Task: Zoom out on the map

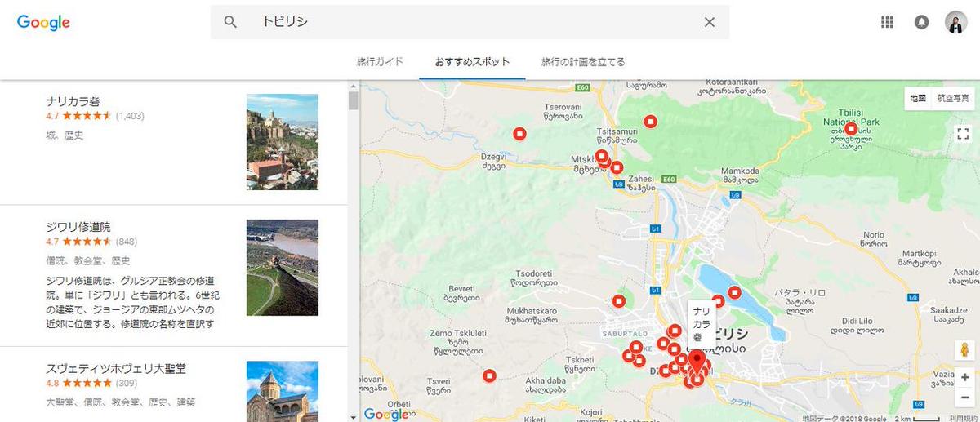Action: coord(964,397)
